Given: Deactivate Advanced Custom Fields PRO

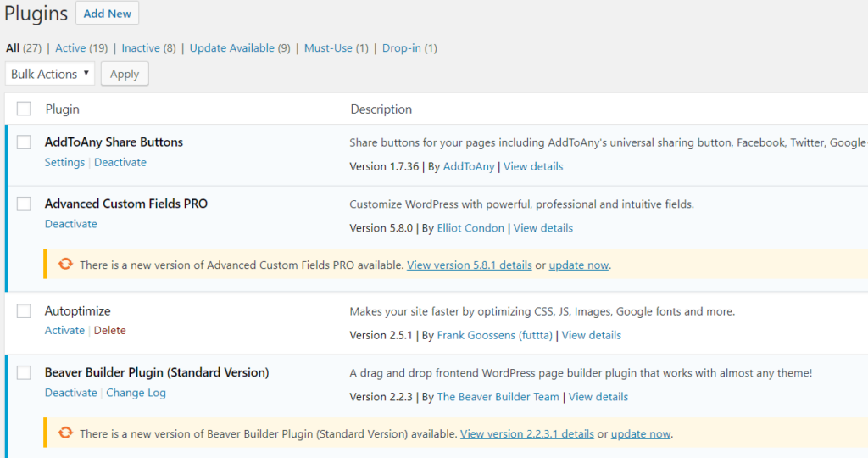Looking at the screenshot, I should [71, 224].
